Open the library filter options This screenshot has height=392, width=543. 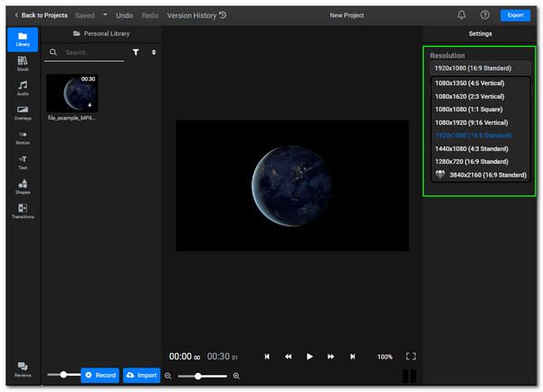[x=136, y=53]
